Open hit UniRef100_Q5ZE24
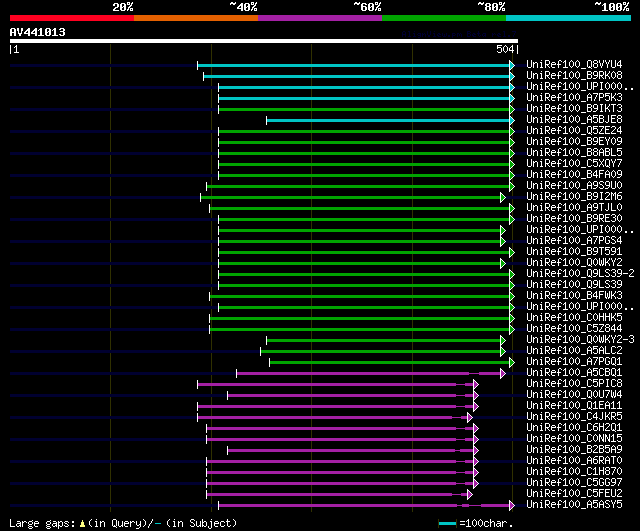 point(574,131)
